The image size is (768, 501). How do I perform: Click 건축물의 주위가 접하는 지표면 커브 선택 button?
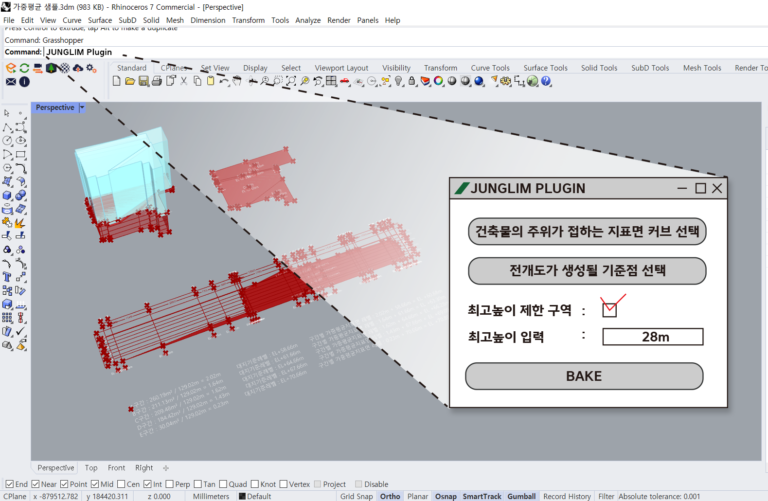coord(587,231)
